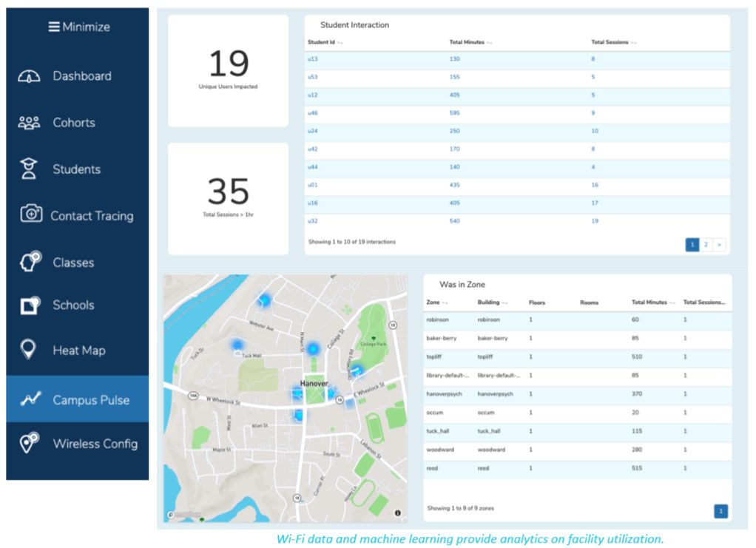Select page 1 in Was in Zone table
Screen dimensions: 756x548
tap(720, 510)
